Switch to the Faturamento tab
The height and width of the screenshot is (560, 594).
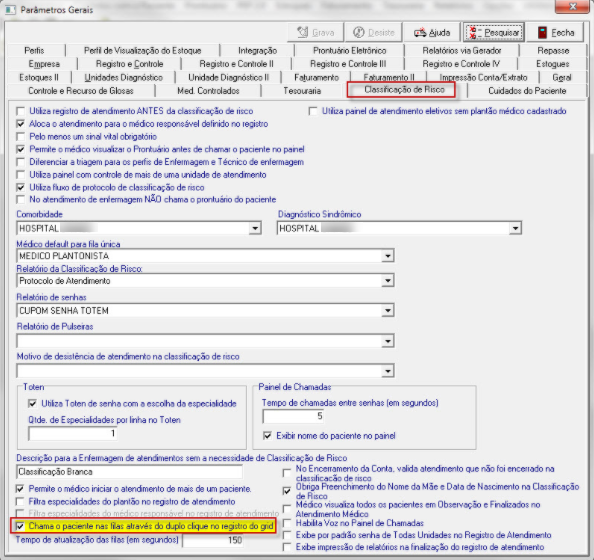coord(316,77)
